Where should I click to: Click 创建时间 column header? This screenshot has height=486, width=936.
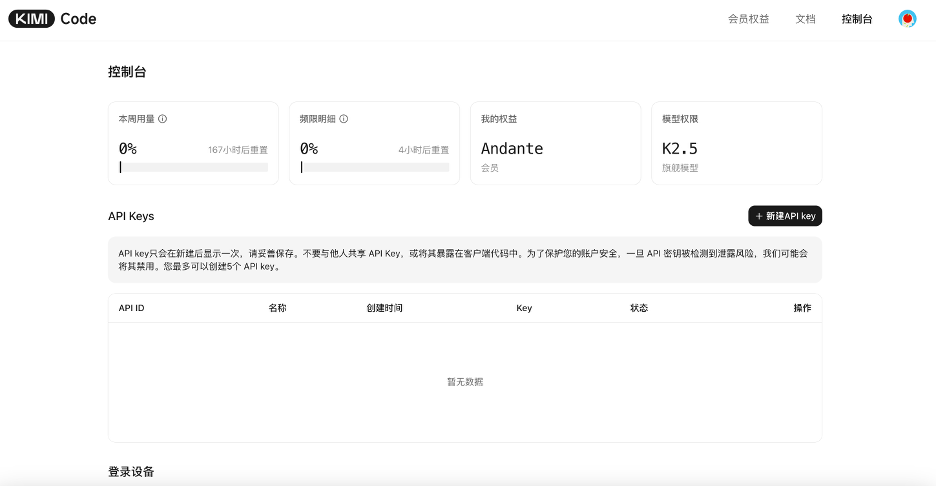pos(384,308)
